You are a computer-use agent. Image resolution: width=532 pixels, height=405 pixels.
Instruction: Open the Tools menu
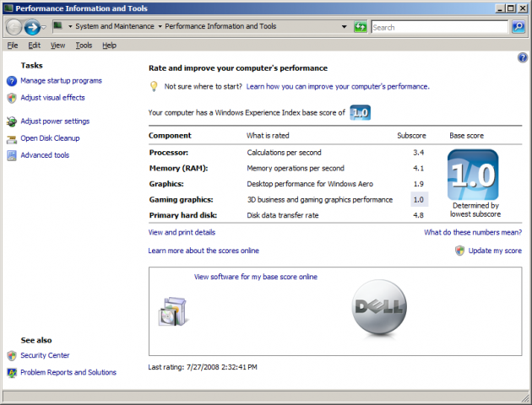point(84,45)
